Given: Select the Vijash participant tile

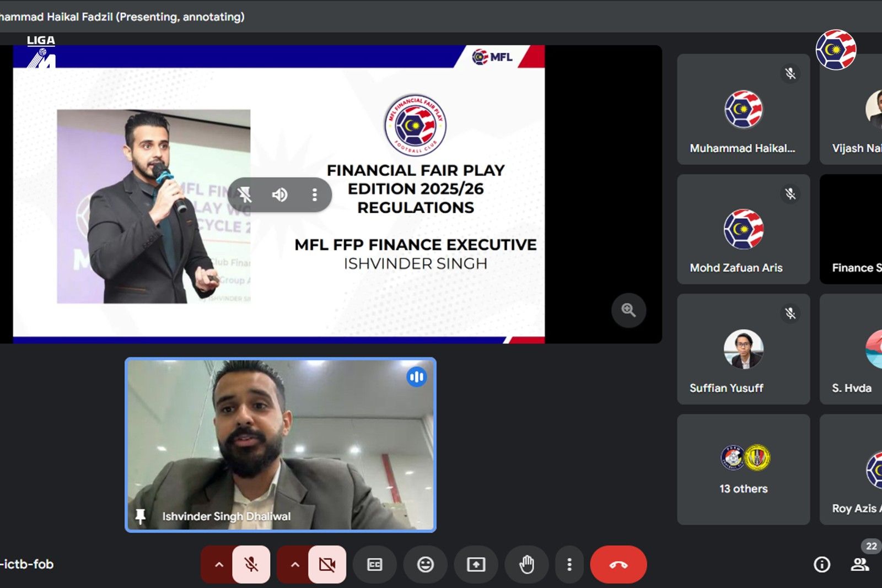Looking at the screenshot, I should 851,109.
